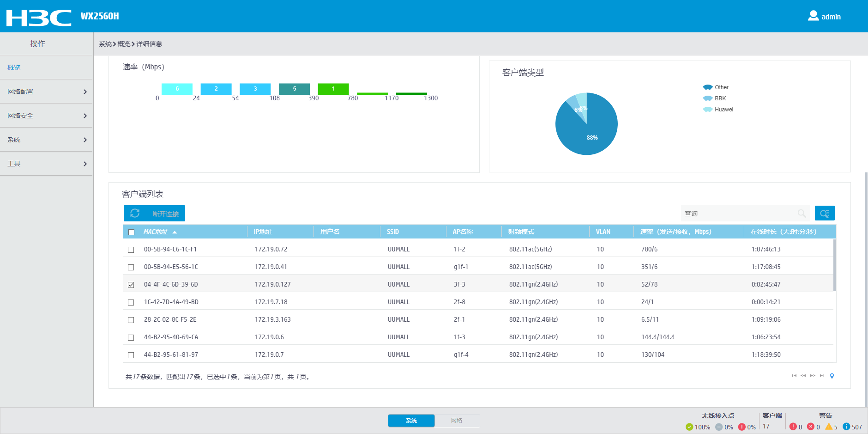Uncheck the 04-4F-4C-6D-39-6D client row

[x=131, y=285]
